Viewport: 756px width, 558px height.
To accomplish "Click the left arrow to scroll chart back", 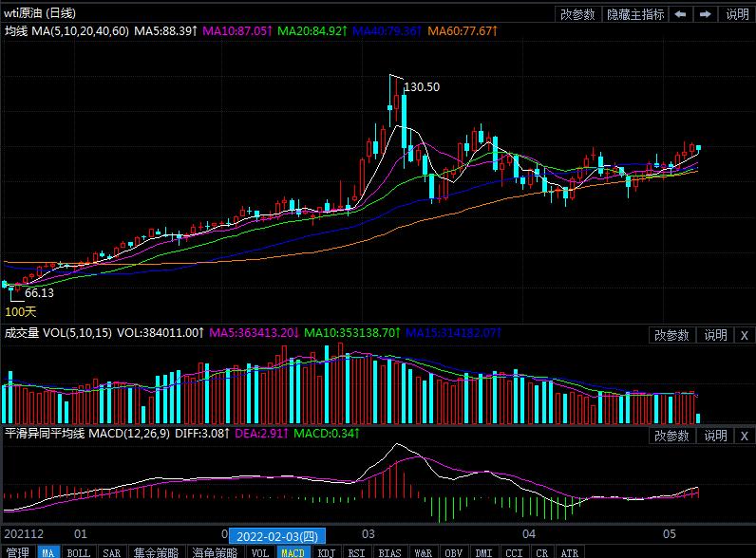I will pos(681,14).
